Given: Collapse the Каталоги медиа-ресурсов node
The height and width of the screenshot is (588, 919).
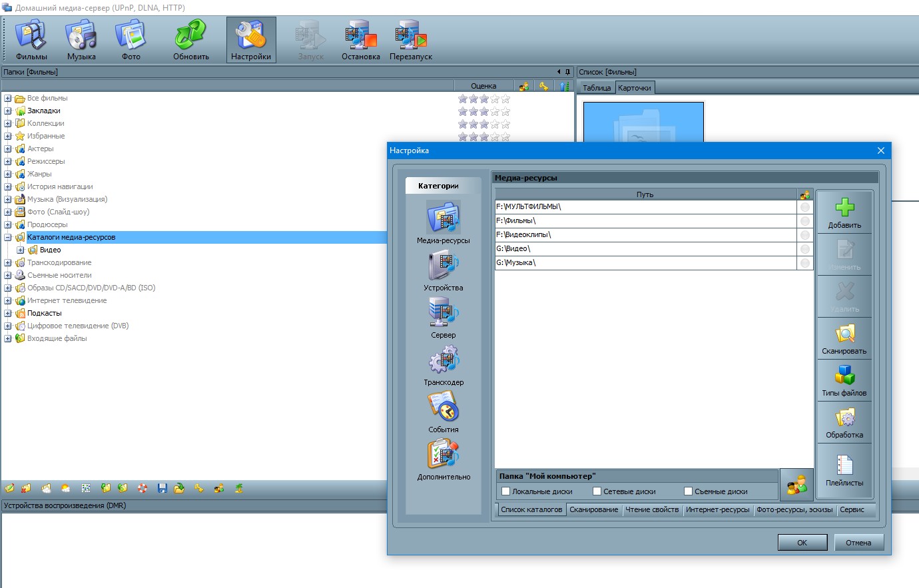Looking at the screenshot, I should (8, 238).
